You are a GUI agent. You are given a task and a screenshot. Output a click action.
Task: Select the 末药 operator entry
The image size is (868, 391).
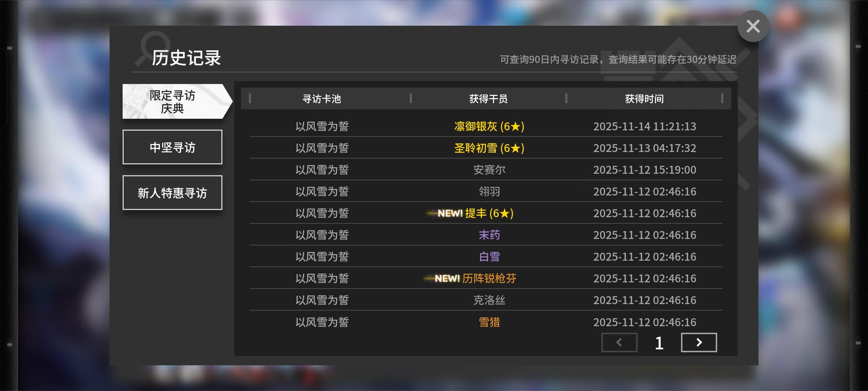point(489,235)
